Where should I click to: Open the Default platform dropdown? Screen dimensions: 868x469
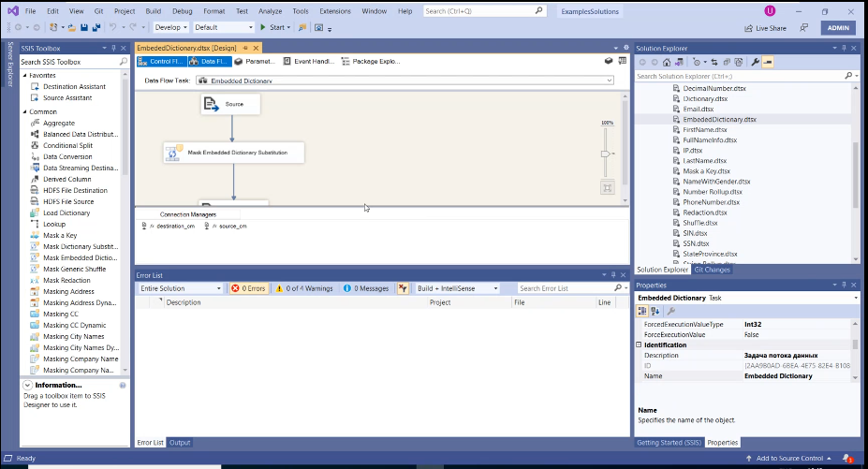(224, 27)
